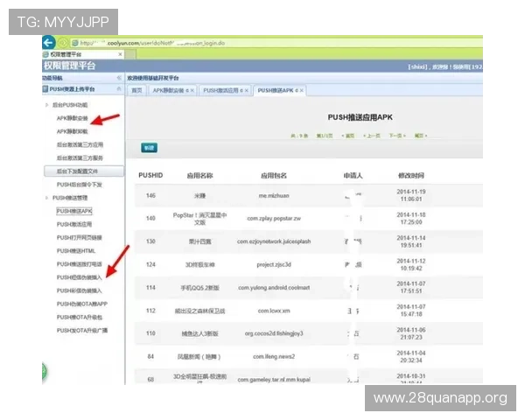525x420 pixels.
Task: Click package name com.yulong.android.coolmart
Action: click(274, 288)
